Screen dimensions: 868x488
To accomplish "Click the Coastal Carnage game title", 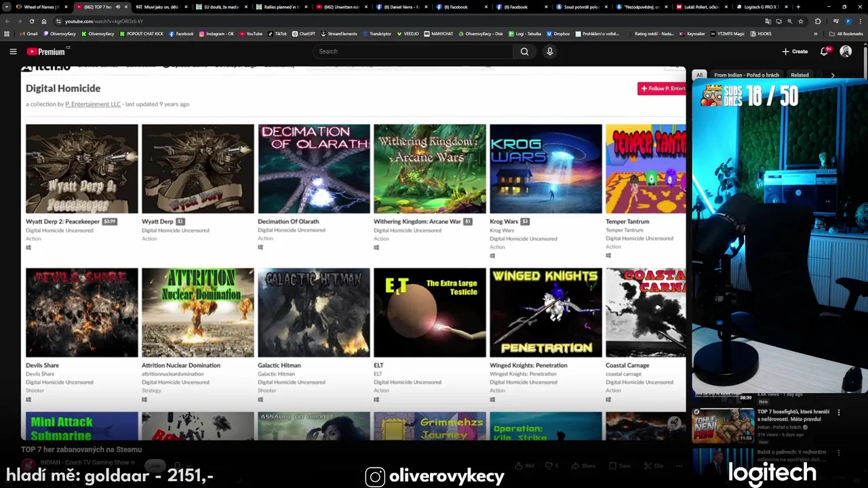I will [627, 365].
